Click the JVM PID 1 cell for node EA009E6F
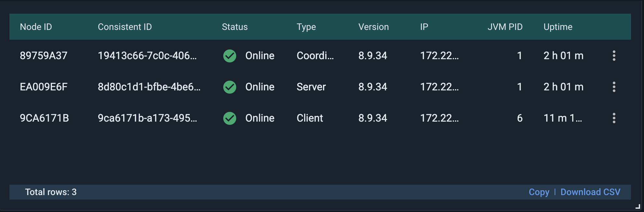Screen dimensions: 644x212 520,87
